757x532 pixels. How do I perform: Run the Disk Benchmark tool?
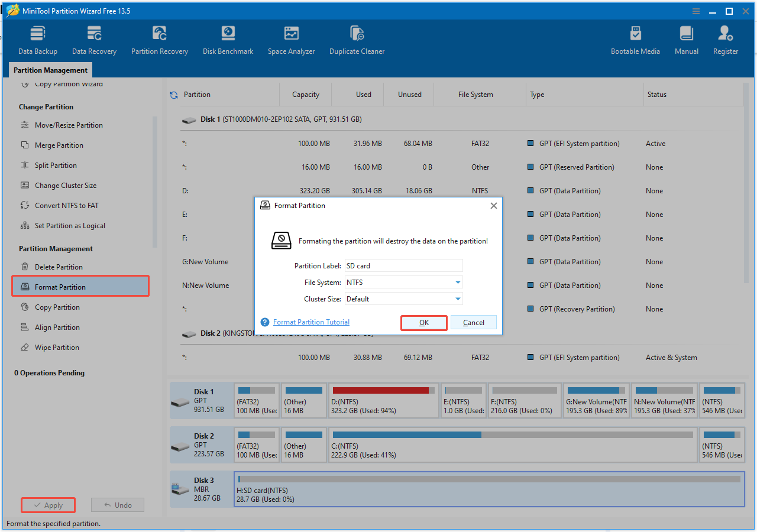tap(228, 38)
